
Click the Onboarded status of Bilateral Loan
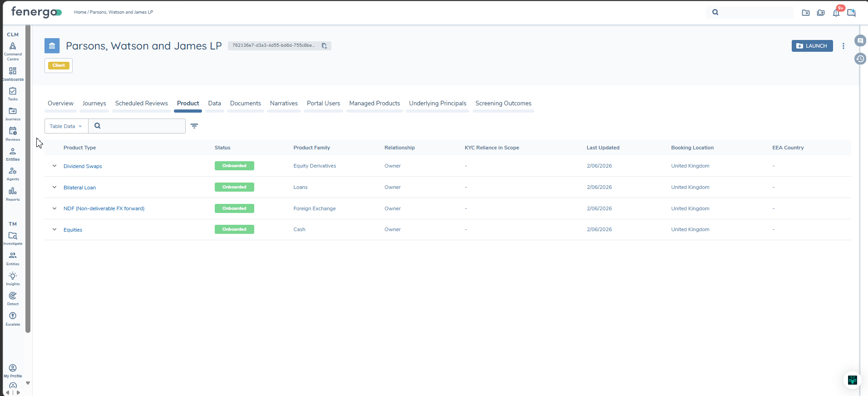pyautogui.click(x=234, y=187)
